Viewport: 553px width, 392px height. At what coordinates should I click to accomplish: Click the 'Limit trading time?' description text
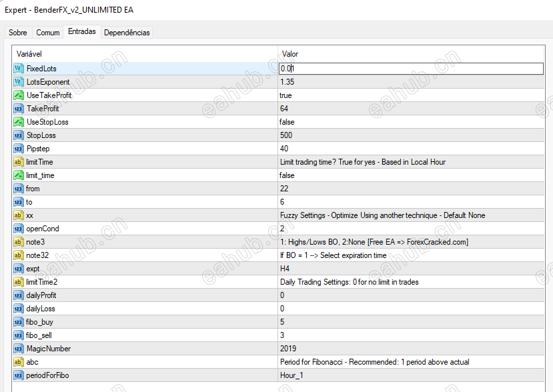click(363, 162)
